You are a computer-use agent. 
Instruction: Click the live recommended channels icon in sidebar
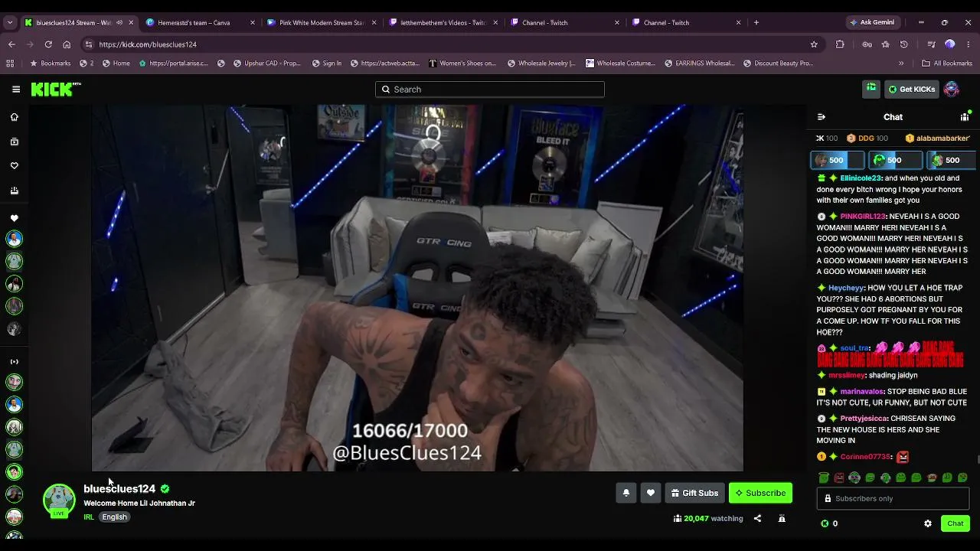[14, 362]
